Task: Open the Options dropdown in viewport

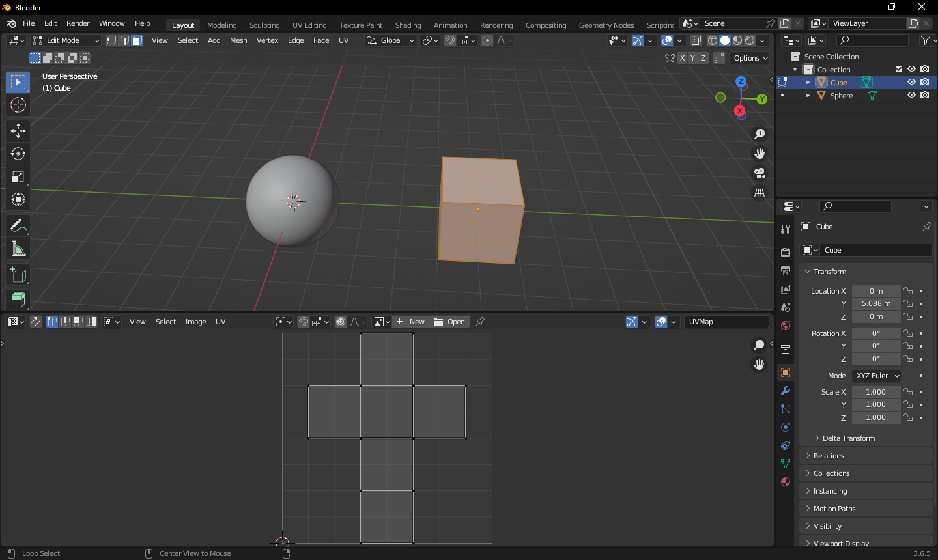Action: coord(750,58)
